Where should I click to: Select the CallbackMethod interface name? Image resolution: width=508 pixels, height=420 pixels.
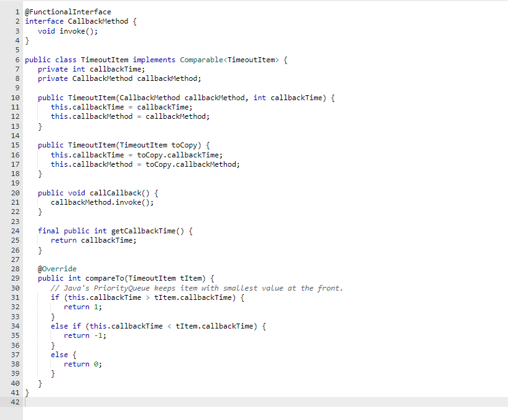(x=89, y=21)
